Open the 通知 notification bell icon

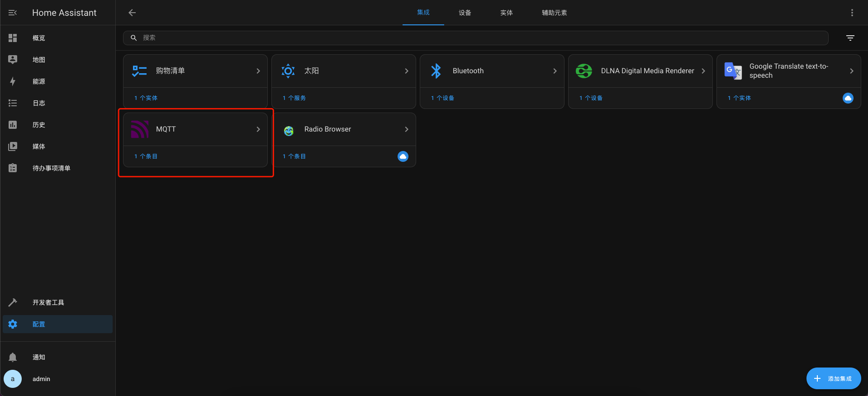(x=13, y=357)
